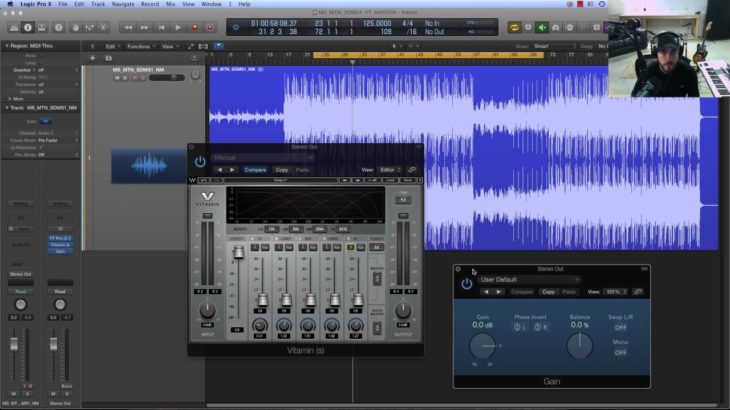Open the Navigate menu
This screenshot has height=410, width=730.
tap(123, 4)
